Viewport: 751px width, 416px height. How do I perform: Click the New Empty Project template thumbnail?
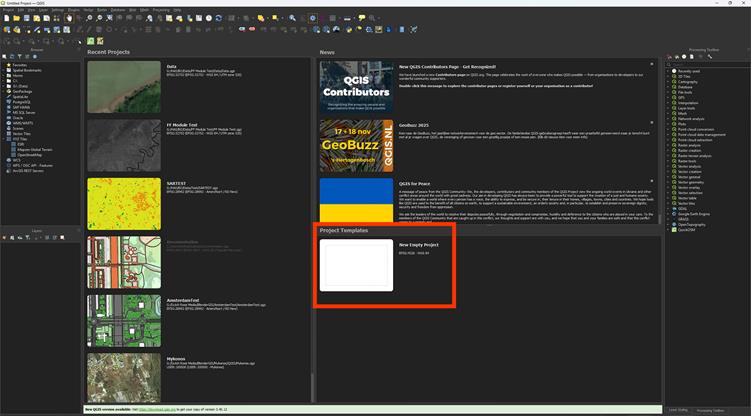pyautogui.click(x=356, y=265)
